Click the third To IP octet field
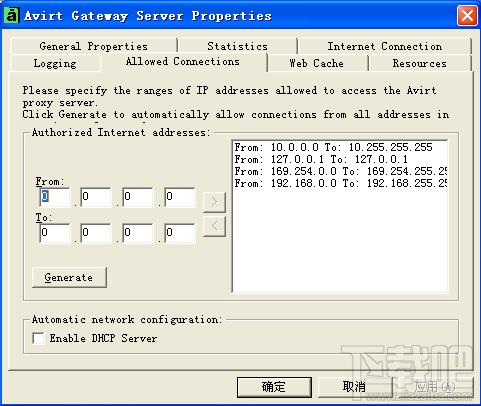481x406 pixels. [x=138, y=233]
